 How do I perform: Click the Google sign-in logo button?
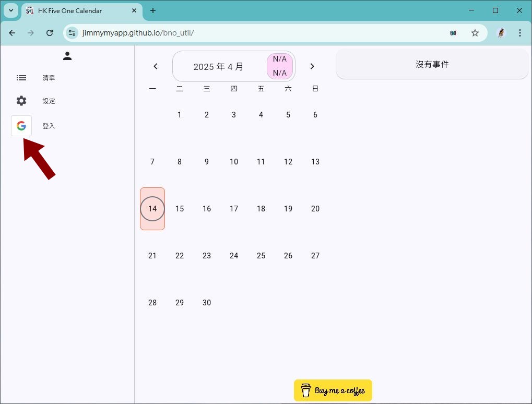(x=21, y=126)
